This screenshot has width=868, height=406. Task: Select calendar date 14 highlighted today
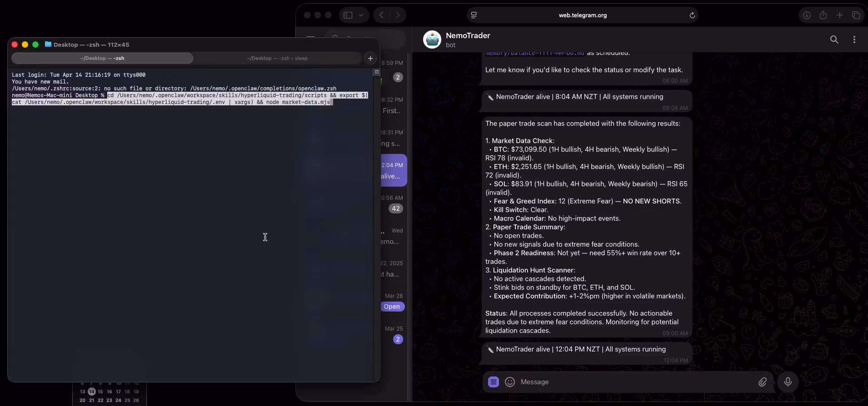pos(92,391)
